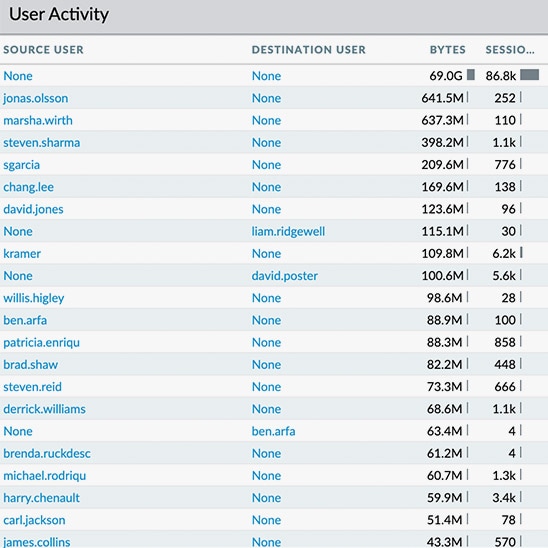Sort by the BYTES column header
Viewport: 548px width, 548px height.
pyautogui.click(x=447, y=50)
